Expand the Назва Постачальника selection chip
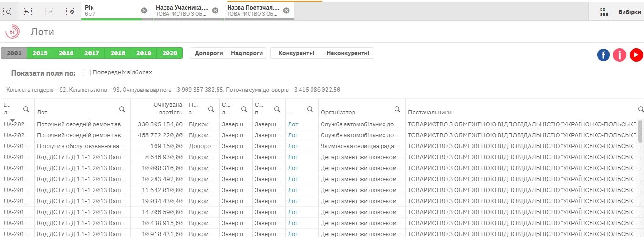644x237 pixels. coord(253,10)
